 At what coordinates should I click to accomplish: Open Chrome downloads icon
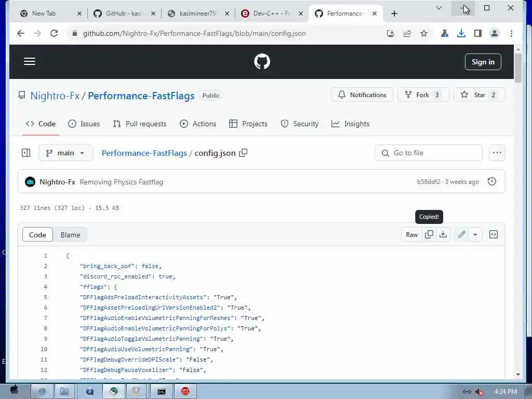click(461, 33)
